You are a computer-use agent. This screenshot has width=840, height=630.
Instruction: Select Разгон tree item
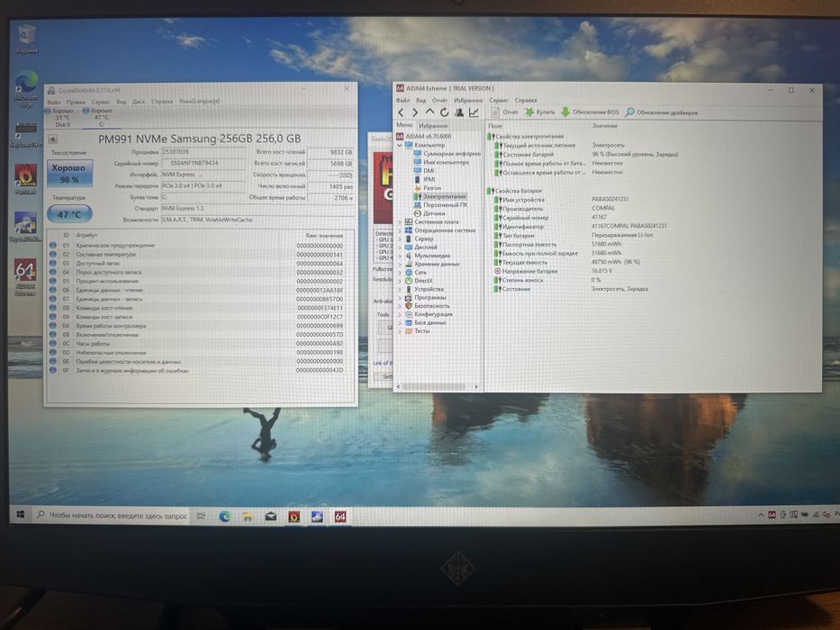[428, 188]
